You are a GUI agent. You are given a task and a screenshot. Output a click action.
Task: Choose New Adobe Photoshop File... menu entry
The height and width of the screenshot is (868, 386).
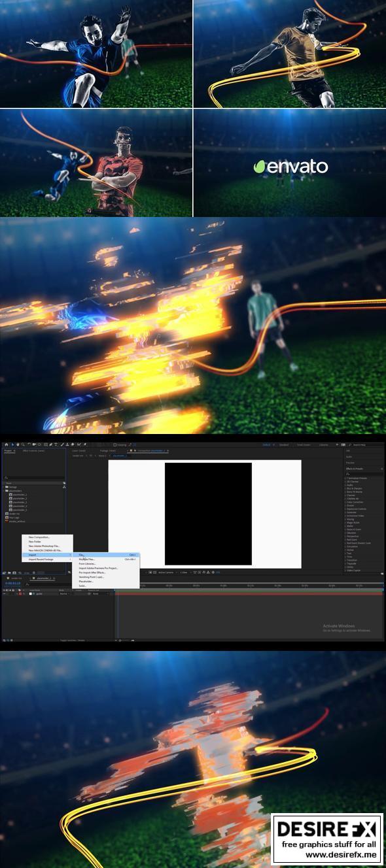[x=44, y=546]
